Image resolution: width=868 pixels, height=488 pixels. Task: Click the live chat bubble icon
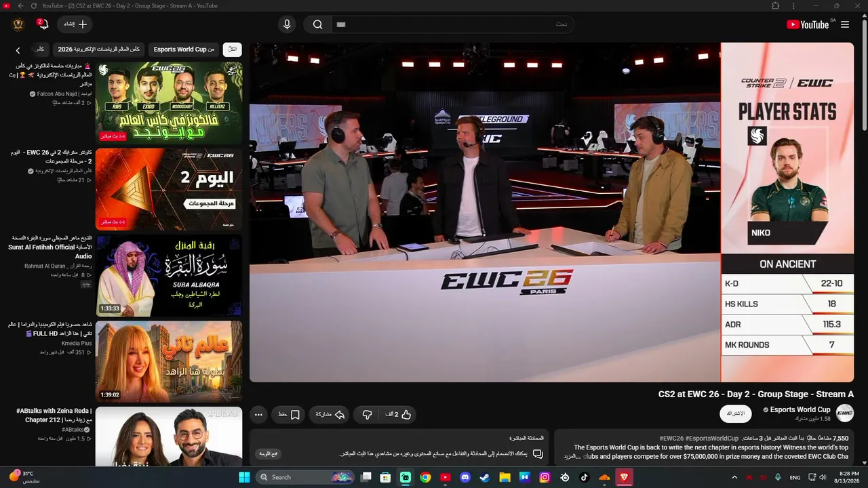pos(538,453)
